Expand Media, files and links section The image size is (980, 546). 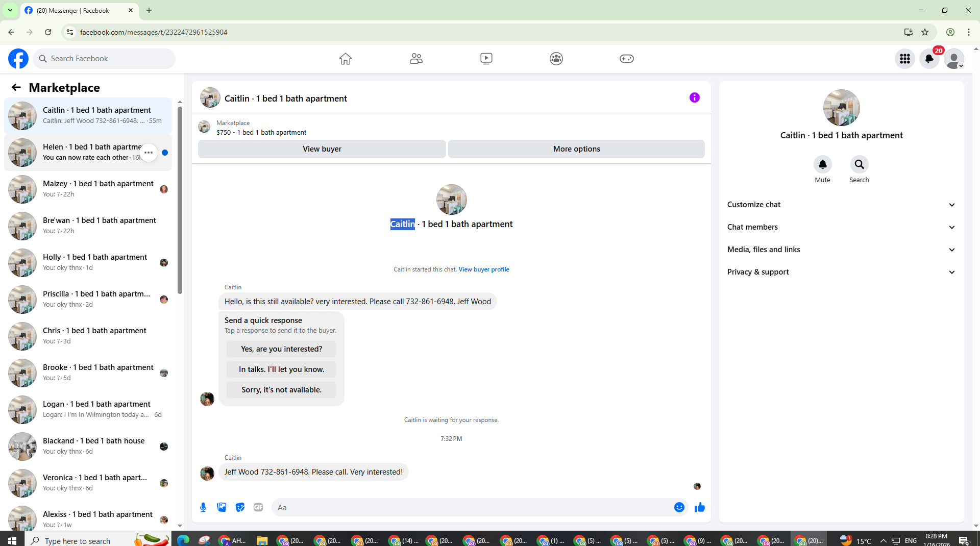pos(841,250)
